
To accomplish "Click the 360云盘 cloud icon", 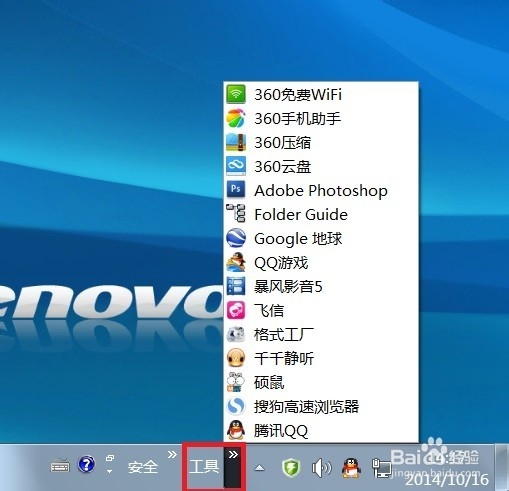I will pos(236,166).
